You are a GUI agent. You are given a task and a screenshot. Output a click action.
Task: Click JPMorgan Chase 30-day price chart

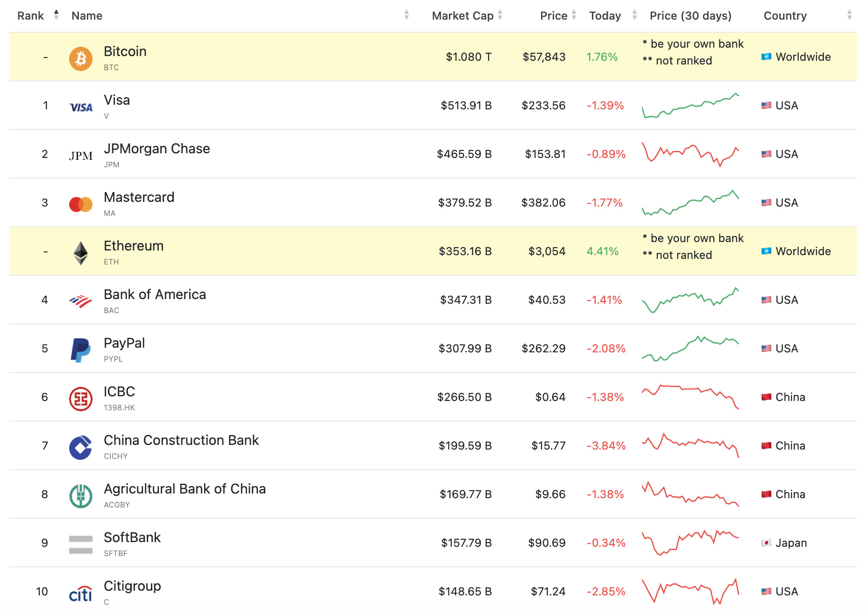[x=690, y=154]
